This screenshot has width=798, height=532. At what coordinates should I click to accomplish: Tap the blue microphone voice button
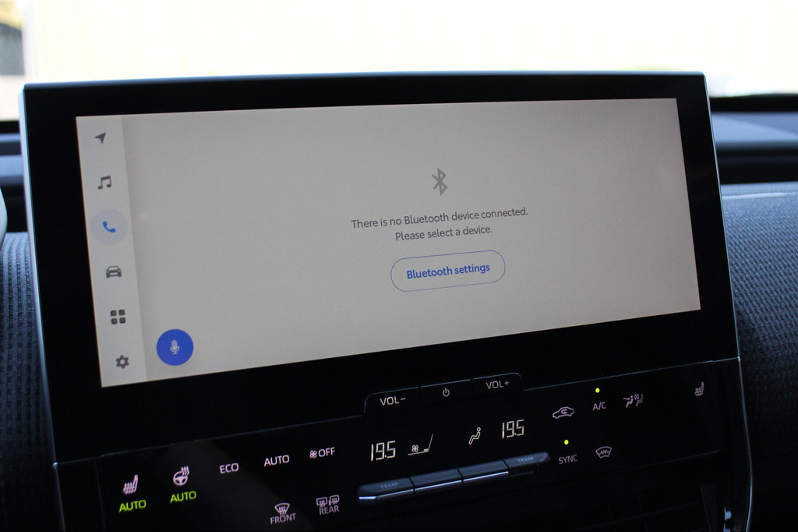(175, 347)
